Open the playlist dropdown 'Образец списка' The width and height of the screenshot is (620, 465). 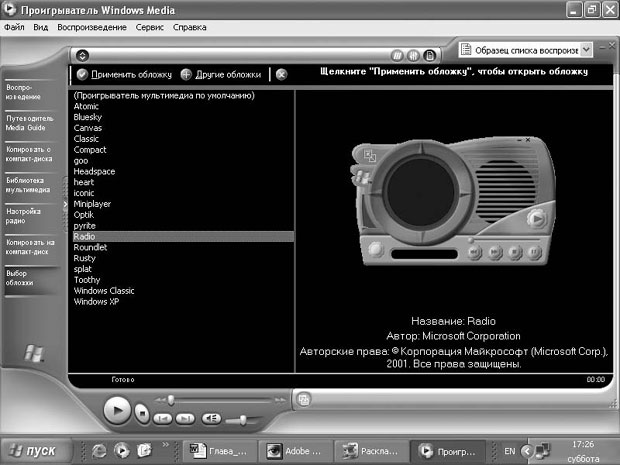coord(586,49)
